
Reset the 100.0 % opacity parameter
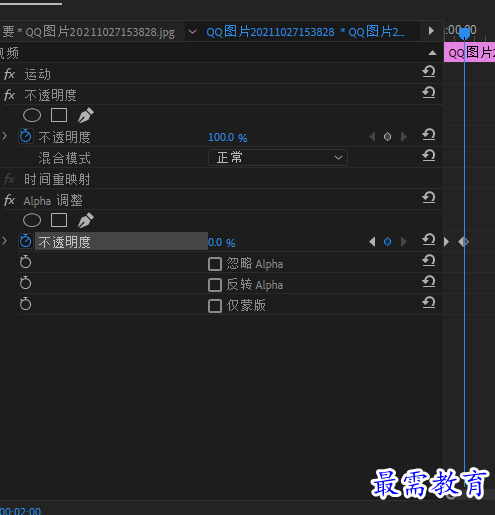[x=429, y=134]
